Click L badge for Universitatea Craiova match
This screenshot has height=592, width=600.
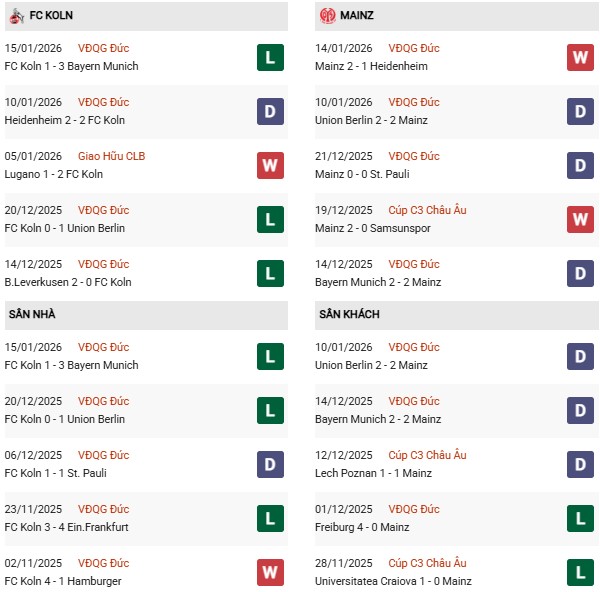pyautogui.click(x=580, y=572)
